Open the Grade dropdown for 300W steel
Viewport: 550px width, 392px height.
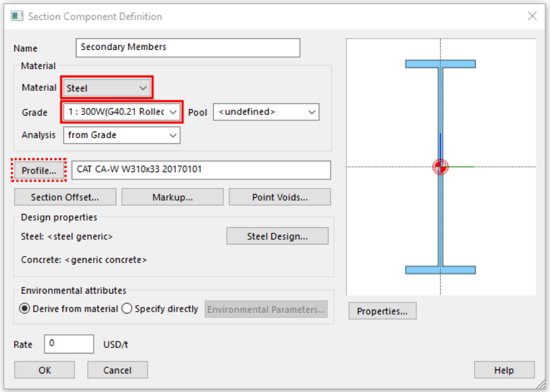tap(121, 112)
